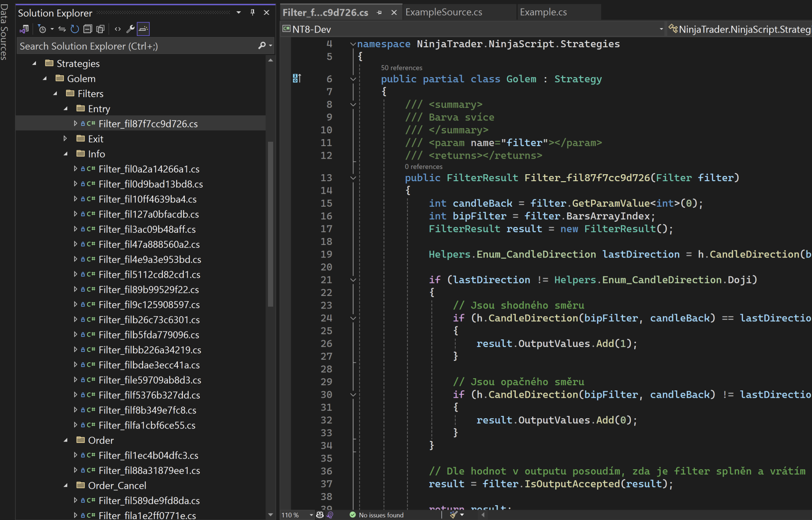The width and height of the screenshot is (812, 520).
Task: Collapse the Info folder
Action: [x=65, y=154]
